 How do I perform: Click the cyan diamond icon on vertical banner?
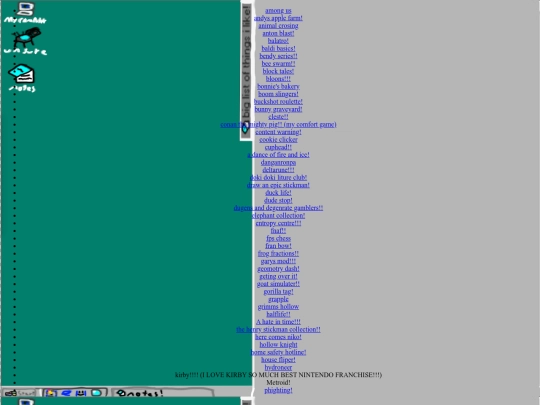coord(245,128)
